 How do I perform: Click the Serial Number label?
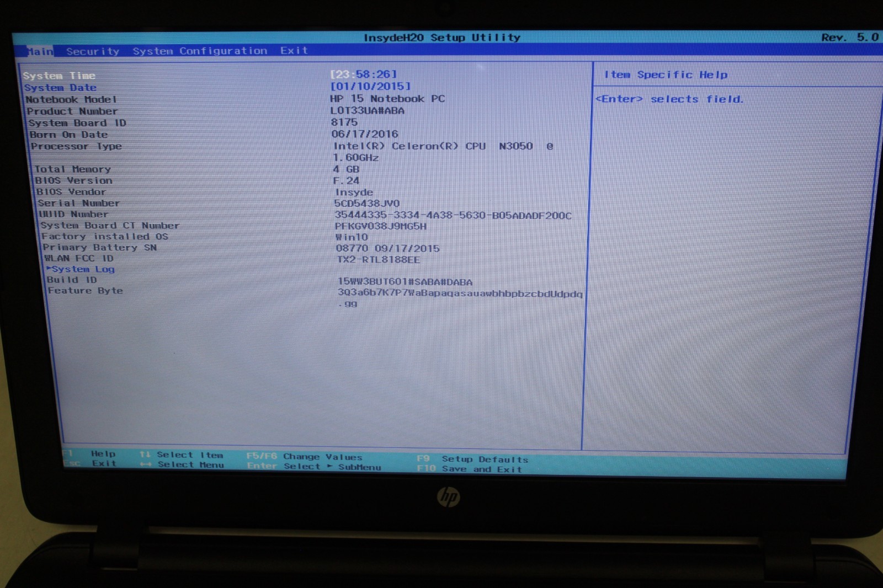tap(78, 203)
